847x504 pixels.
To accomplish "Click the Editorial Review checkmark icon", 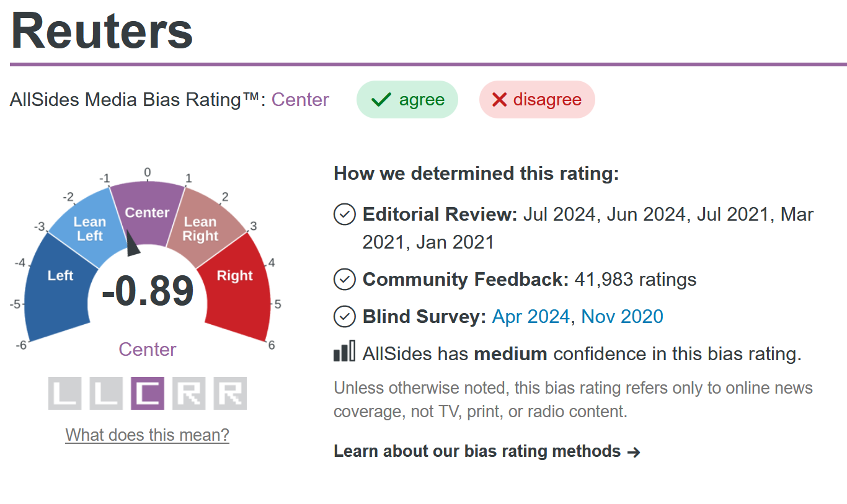I will [x=345, y=214].
